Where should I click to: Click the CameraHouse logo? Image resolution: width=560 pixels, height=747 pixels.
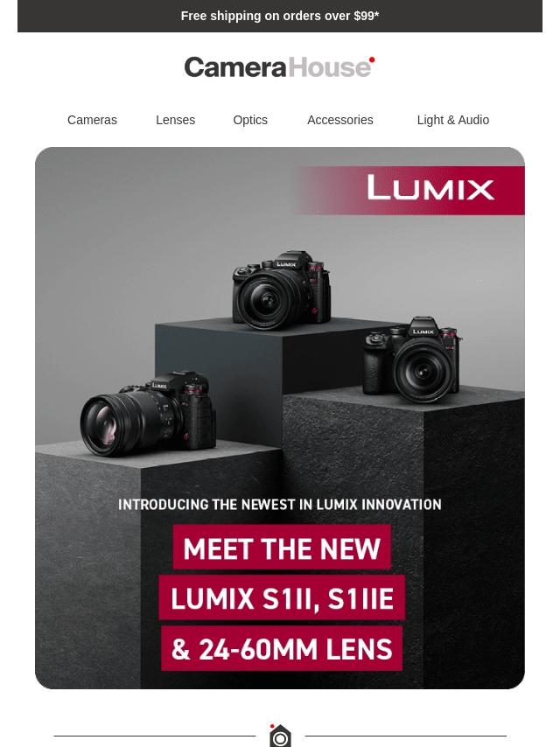coord(279,67)
